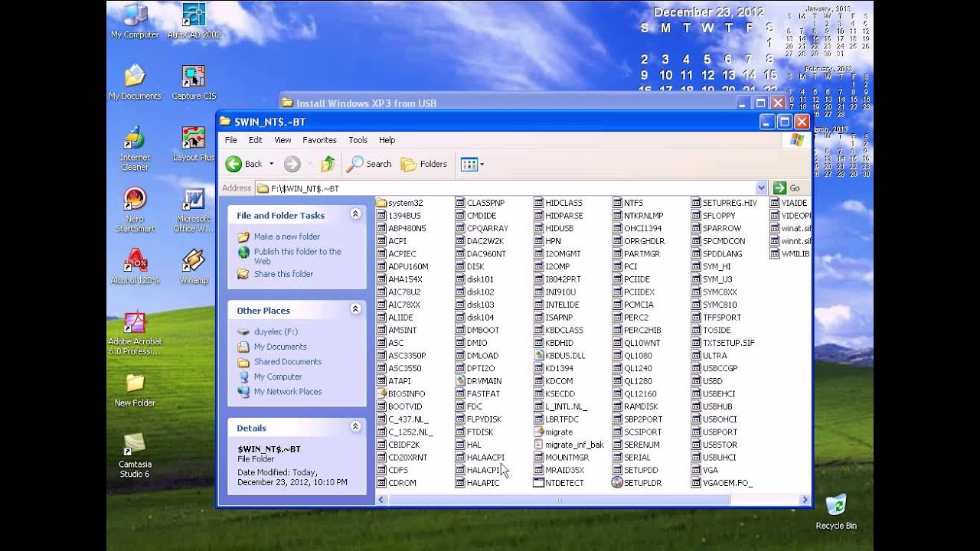Select the DRVMAIN file icon
The height and width of the screenshot is (551, 980).
[x=460, y=381]
